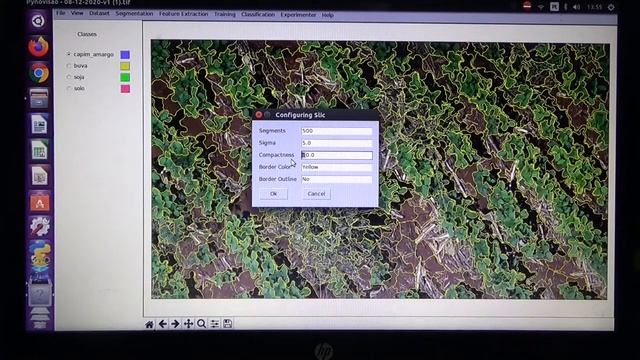This screenshot has height=360, width=640.
Task: Click the pink solo color swatch
Action: point(125,89)
